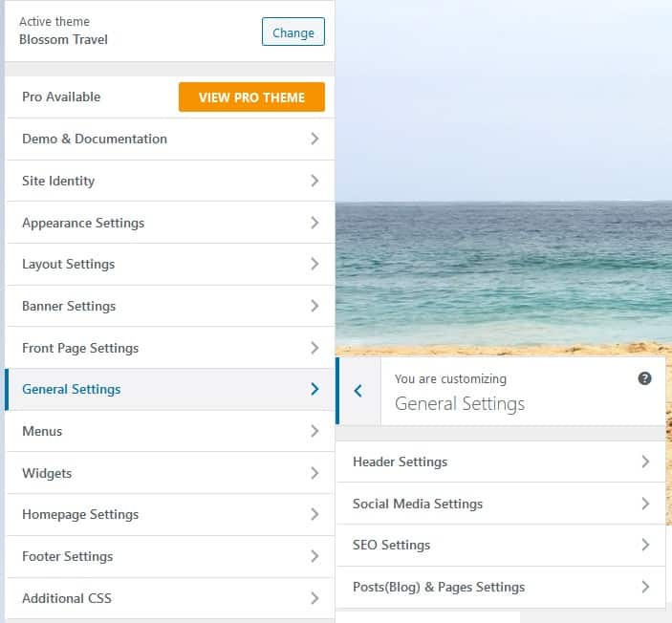
Task: Open Additional CSS section
Action: [170, 598]
